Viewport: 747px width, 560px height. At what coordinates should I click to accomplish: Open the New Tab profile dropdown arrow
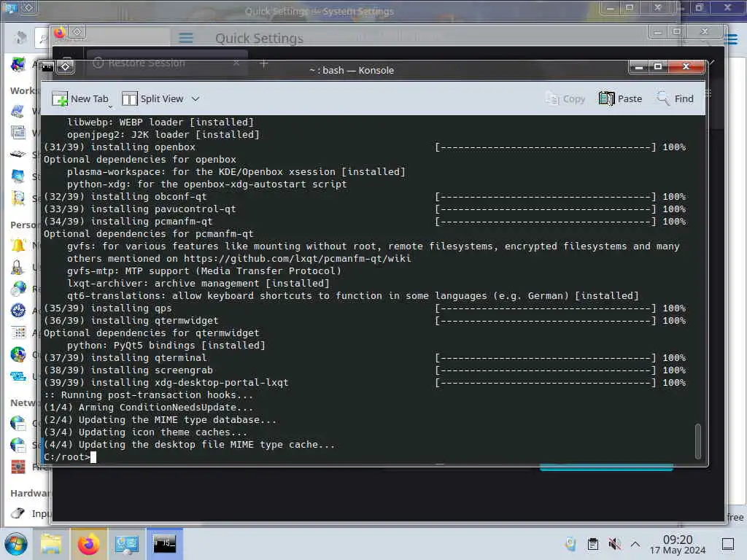pos(111,106)
